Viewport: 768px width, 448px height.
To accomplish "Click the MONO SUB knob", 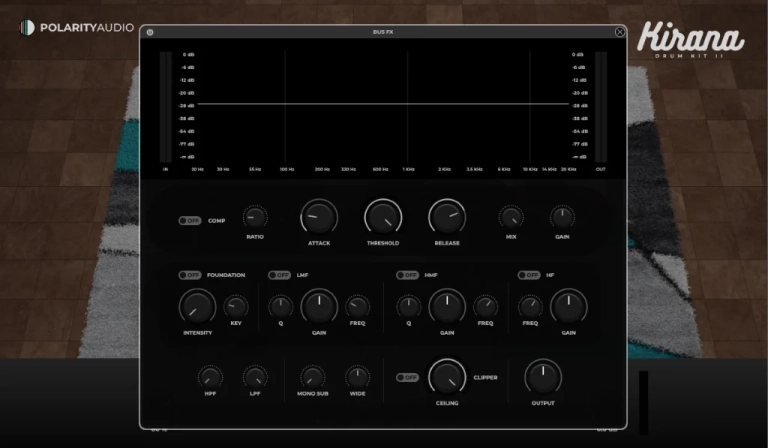I will (x=312, y=377).
